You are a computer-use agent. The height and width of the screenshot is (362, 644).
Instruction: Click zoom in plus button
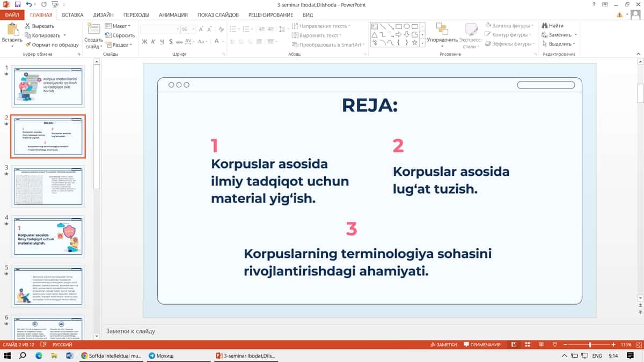pos(613,344)
